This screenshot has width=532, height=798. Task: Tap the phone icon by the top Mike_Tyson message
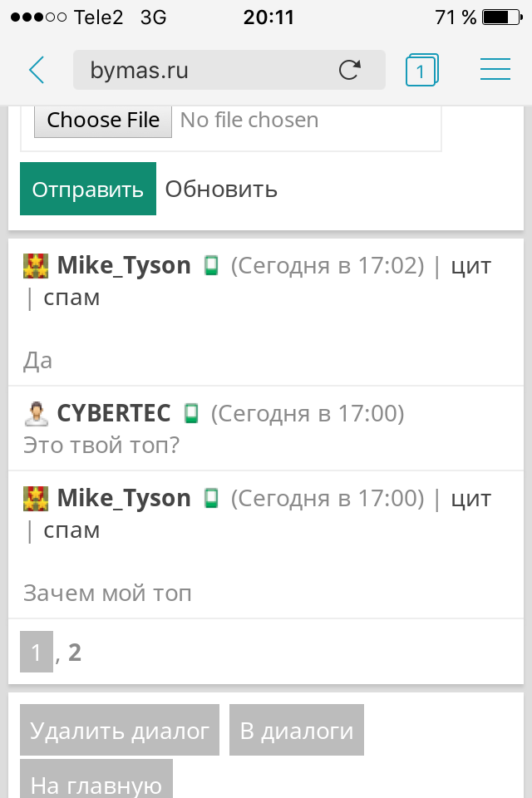(211, 266)
